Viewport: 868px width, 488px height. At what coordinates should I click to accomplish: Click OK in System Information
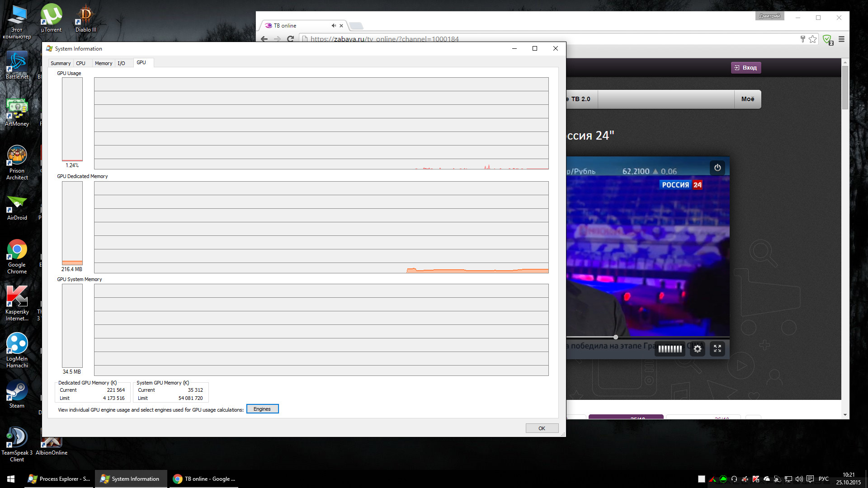[542, 428]
